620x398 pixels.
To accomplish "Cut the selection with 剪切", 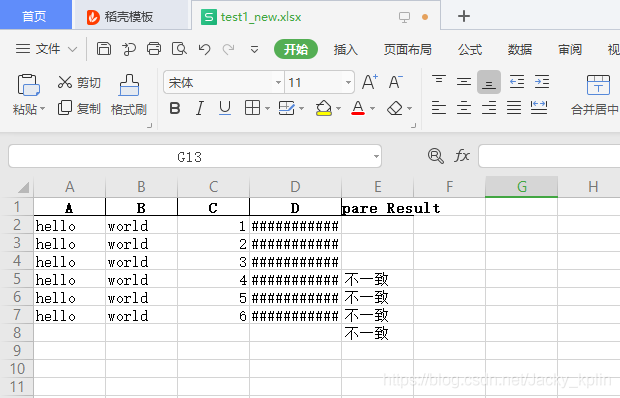I will pyautogui.click(x=79, y=82).
